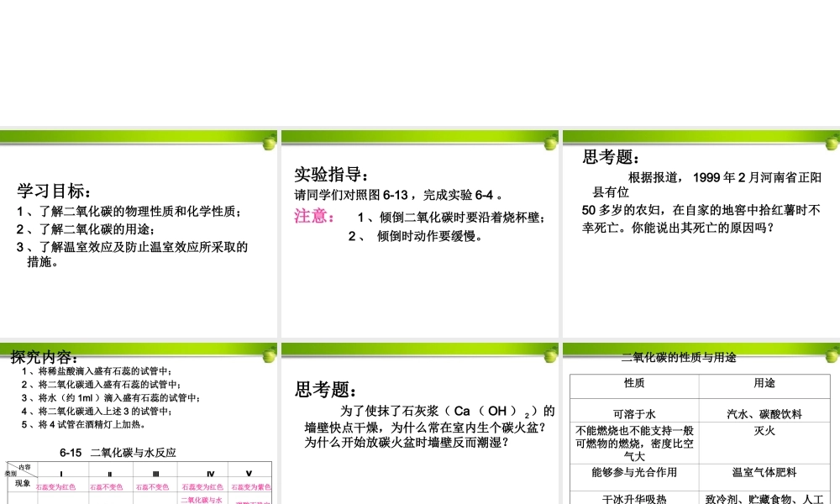Click the 石蕊变为红色 cell under column IV
840x504 pixels.
coord(202,487)
